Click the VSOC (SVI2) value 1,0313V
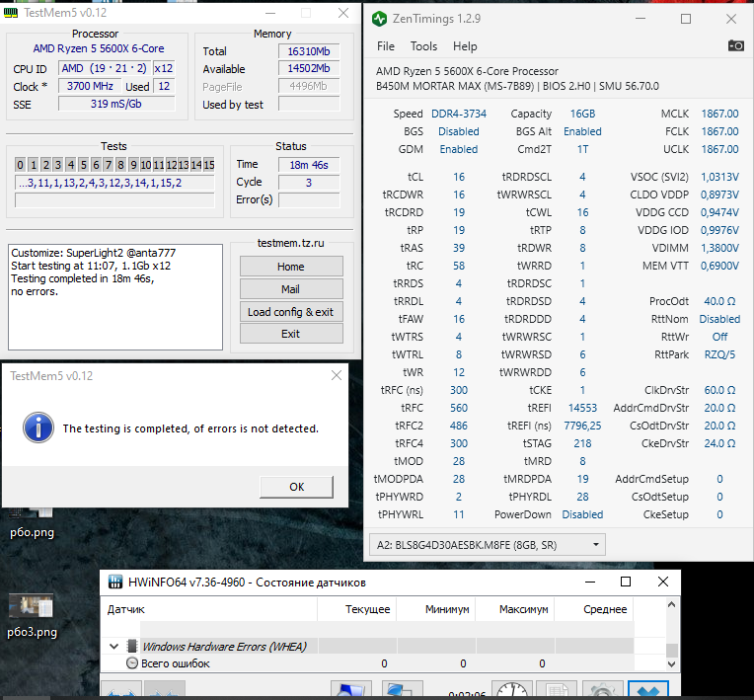Screen dimensions: 754x700 pyautogui.click(x=719, y=177)
